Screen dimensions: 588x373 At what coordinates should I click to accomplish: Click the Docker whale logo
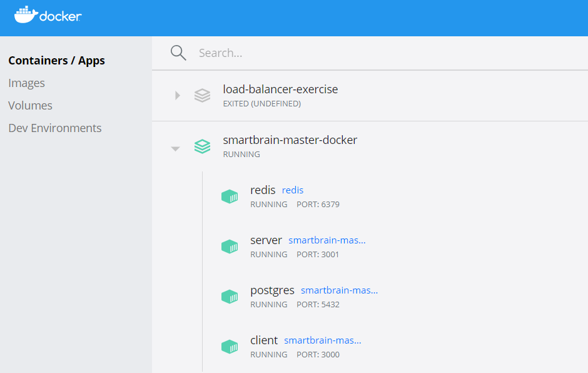[48, 15]
